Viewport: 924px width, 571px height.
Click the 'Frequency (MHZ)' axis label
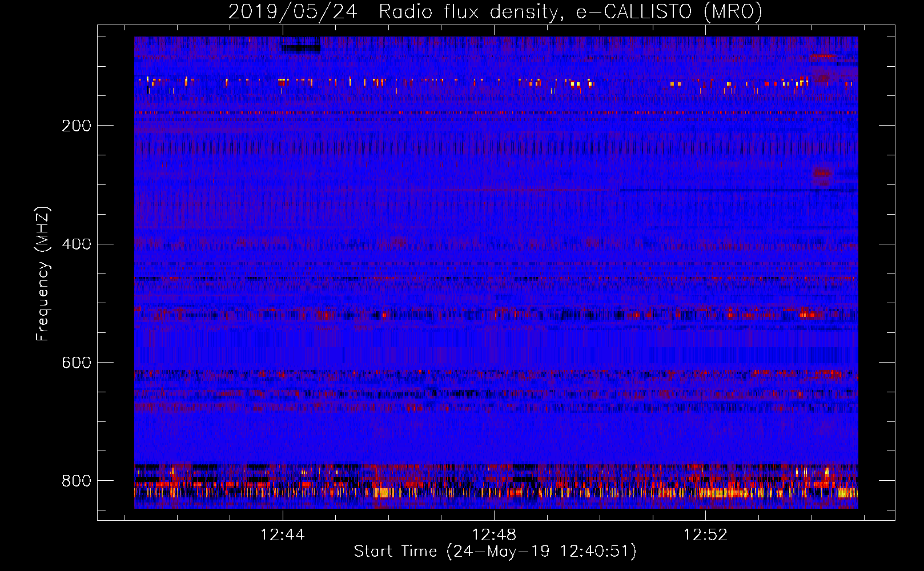[43, 274]
